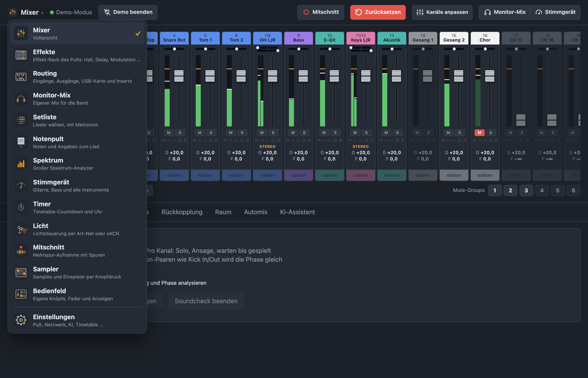
Task: Click the Akustik channel header label
Action: pos(392,38)
